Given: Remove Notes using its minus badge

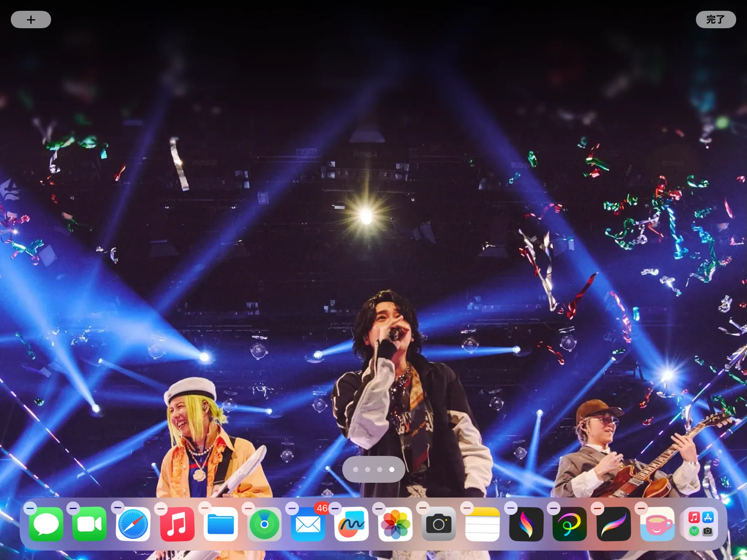Looking at the screenshot, I should coord(467,508).
